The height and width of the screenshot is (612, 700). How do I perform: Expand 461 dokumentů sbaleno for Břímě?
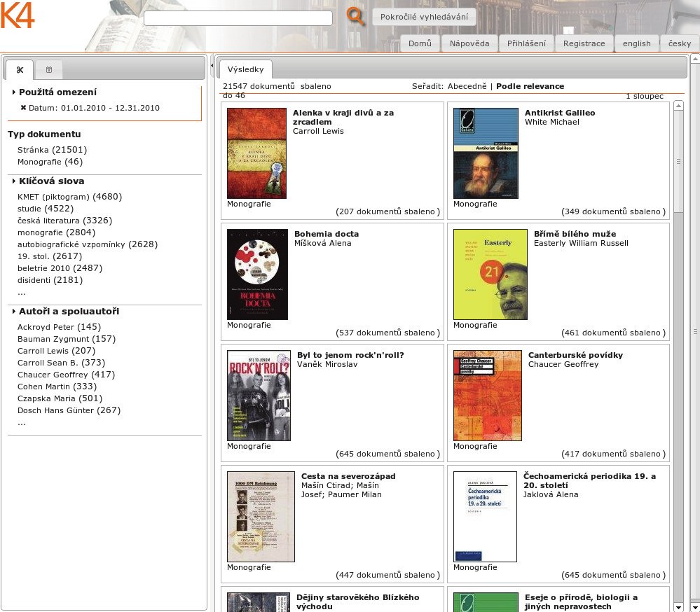[613, 333]
